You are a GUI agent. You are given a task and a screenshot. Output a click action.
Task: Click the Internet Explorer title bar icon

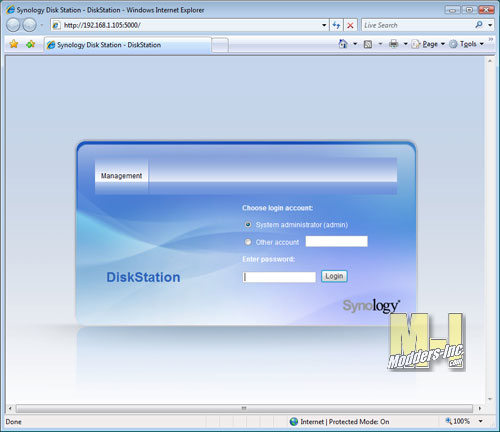tap(11, 10)
